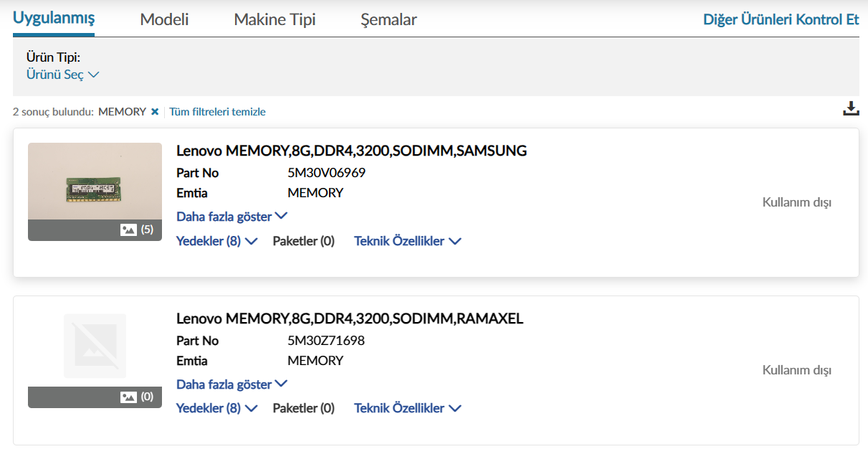
Task: Expand Daha fazla göster for Ramaxel memory
Action: (232, 384)
